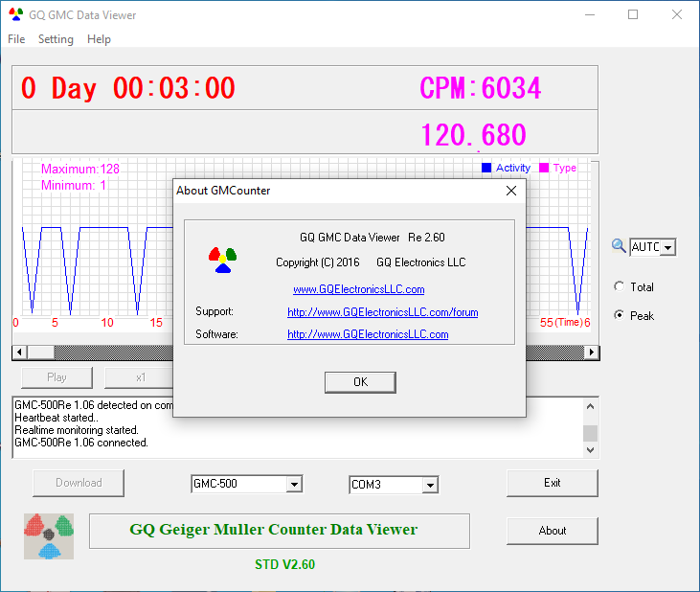Click the 120.680 value display
This screenshot has width=700, height=592.
(474, 134)
